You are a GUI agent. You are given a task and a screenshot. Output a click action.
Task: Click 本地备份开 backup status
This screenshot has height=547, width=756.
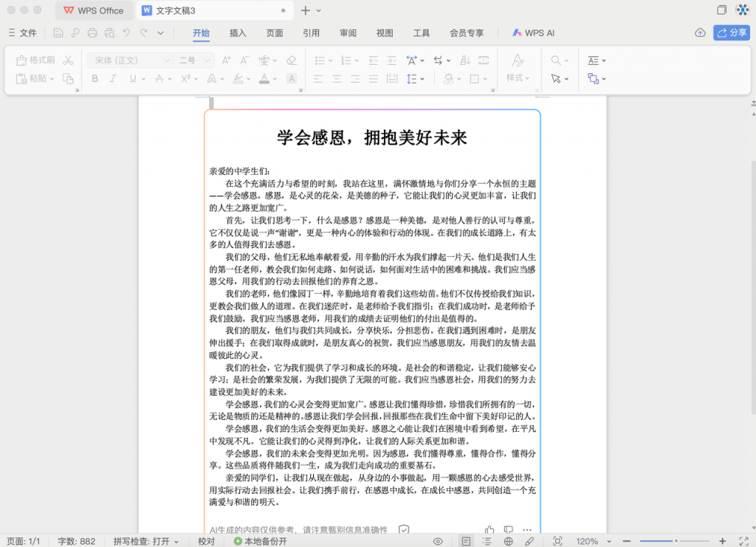(260, 541)
